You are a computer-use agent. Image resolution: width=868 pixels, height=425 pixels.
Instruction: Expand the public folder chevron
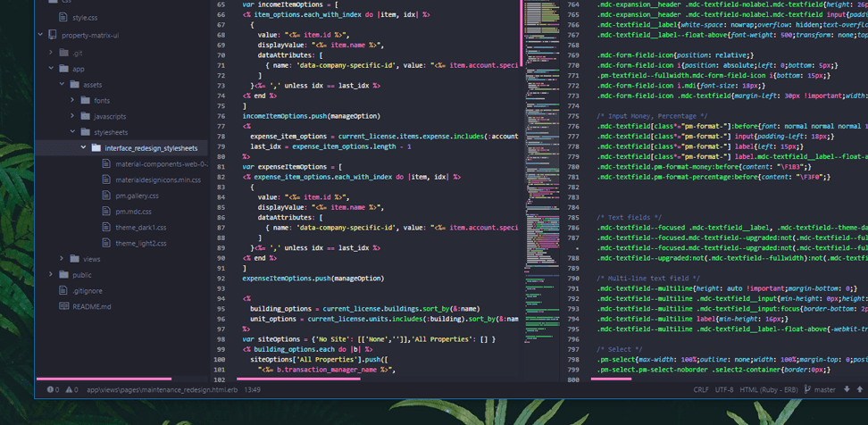pos(50,274)
